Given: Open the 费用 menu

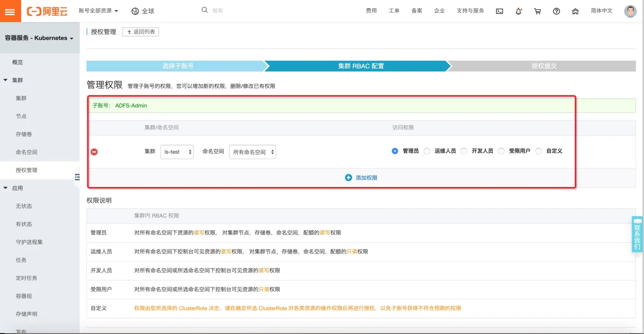Looking at the screenshot, I should (371, 11).
